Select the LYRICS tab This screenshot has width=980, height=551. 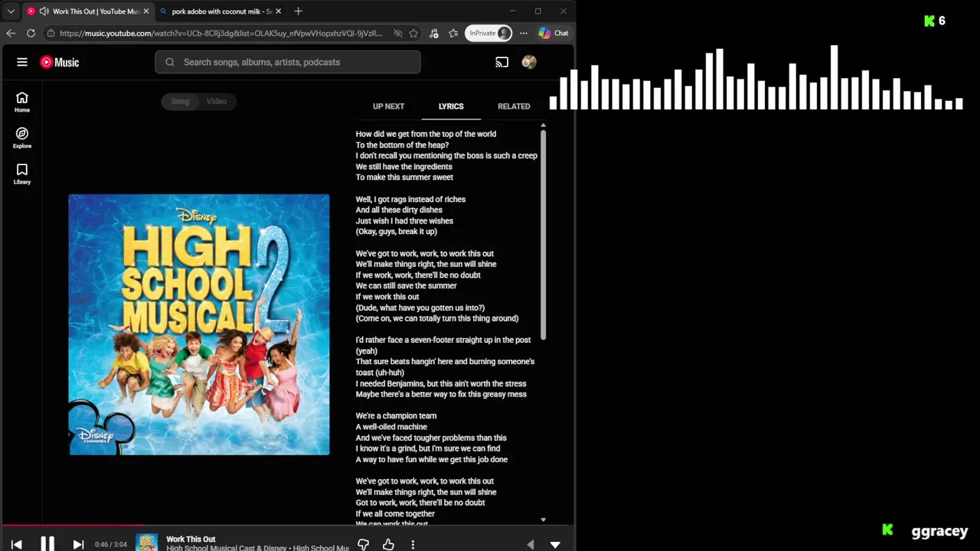(x=451, y=106)
